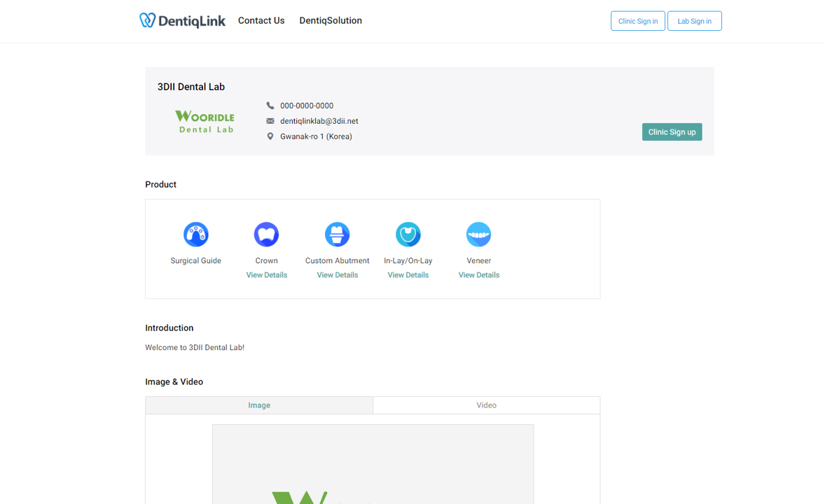Open the Contact Us menu item
The height and width of the screenshot is (504, 825).
pyautogui.click(x=261, y=20)
